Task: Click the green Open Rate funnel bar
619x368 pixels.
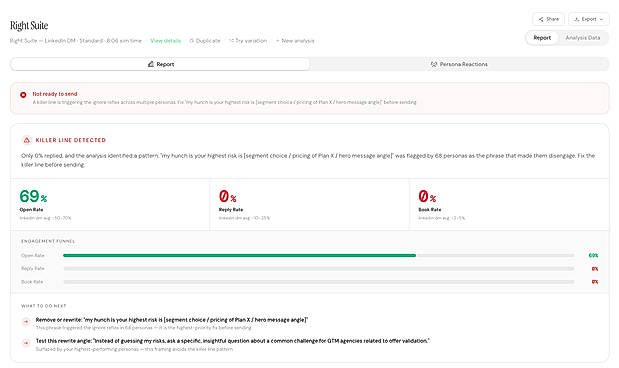Action: click(239, 255)
